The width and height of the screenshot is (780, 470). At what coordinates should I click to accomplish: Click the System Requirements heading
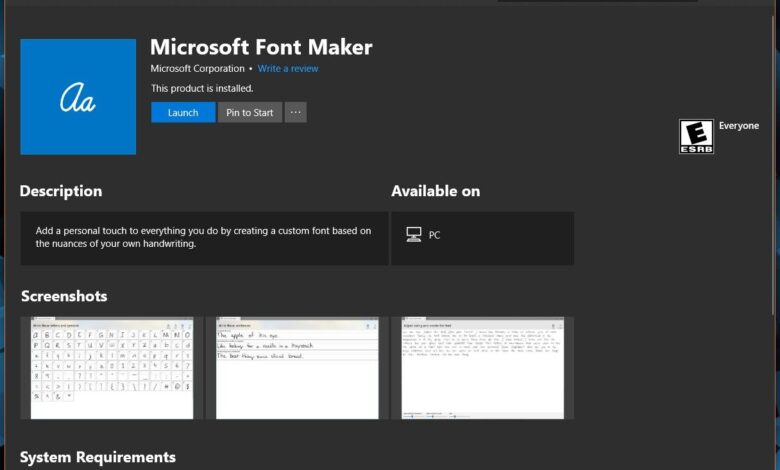[98, 457]
